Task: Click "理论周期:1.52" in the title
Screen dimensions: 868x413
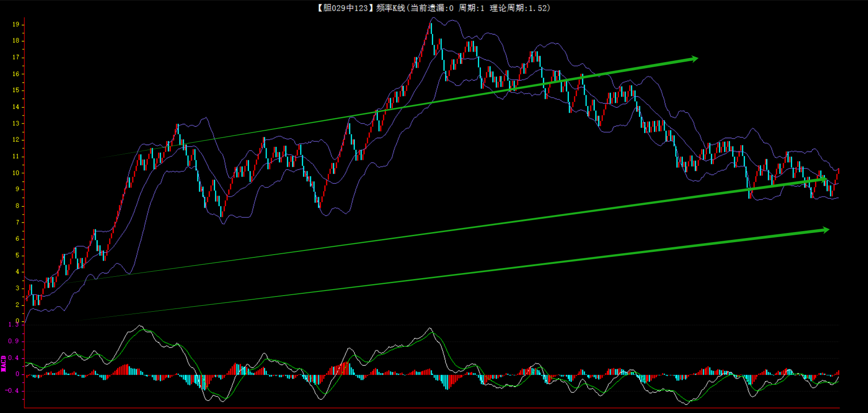Action: (x=520, y=8)
